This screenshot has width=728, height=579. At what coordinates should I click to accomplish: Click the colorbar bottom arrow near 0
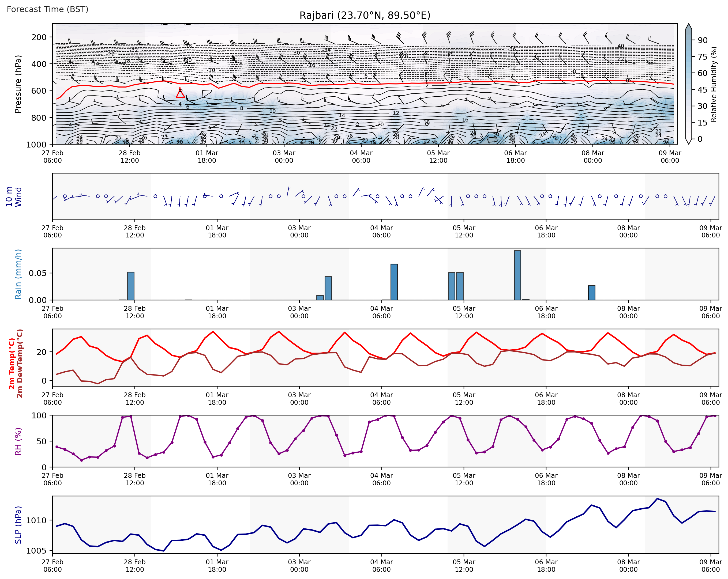click(689, 141)
